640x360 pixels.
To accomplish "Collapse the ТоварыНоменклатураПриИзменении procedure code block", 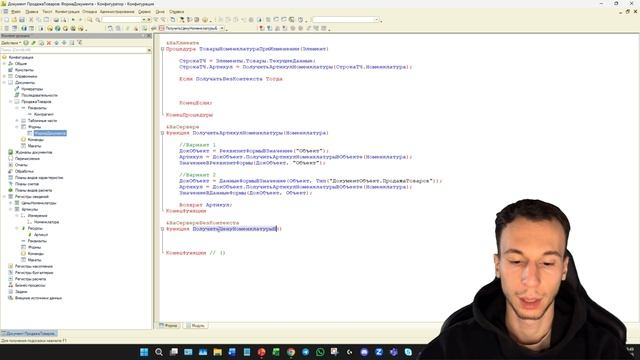I will (x=162, y=49).
